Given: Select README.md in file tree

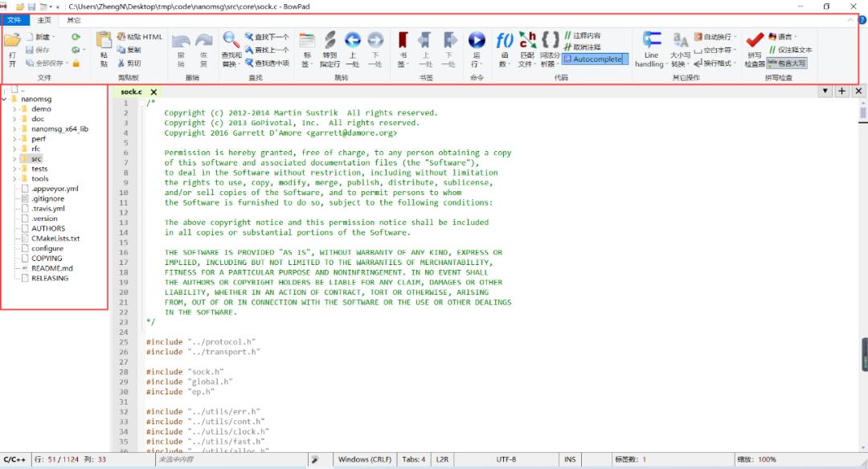Looking at the screenshot, I should pos(52,268).
